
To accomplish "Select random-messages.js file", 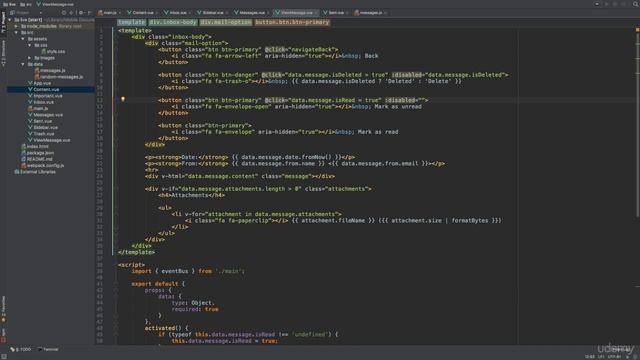I will coord(59,77).
